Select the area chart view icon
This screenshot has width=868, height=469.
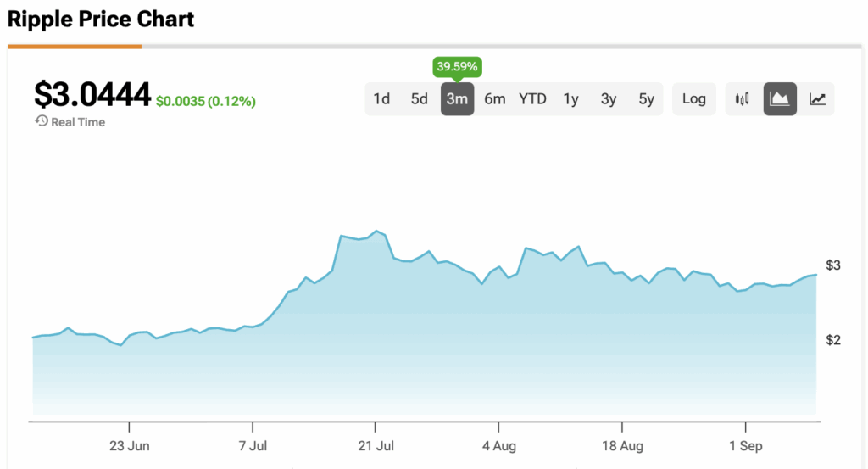tap(780, 99)
